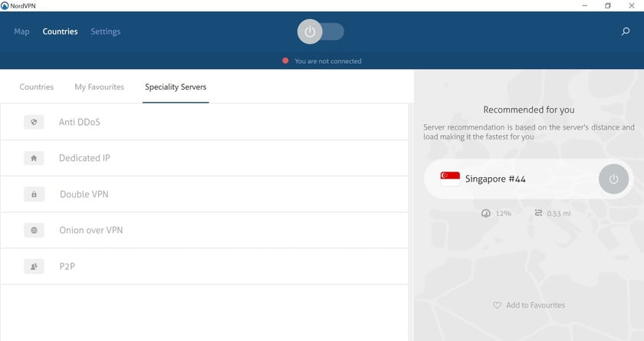Click the 12% load value
Viewport: 644px width, 341px height.
[503, 213]
